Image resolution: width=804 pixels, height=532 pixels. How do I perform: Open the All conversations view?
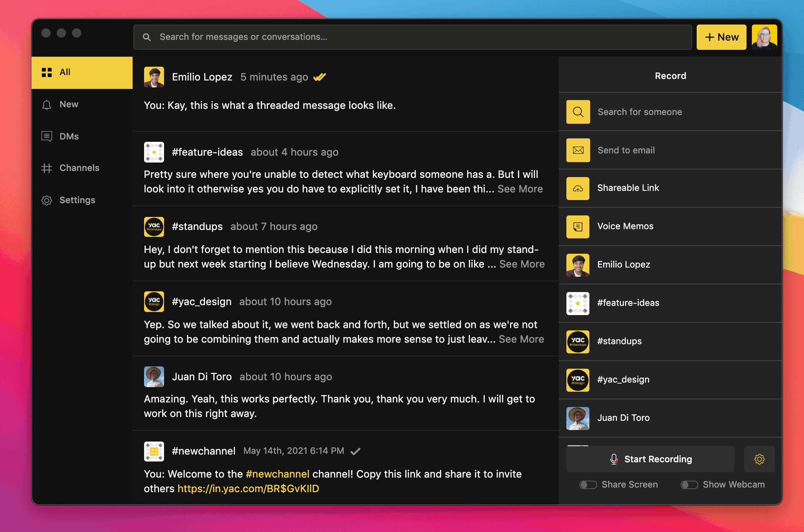click(x=82, y=72)
